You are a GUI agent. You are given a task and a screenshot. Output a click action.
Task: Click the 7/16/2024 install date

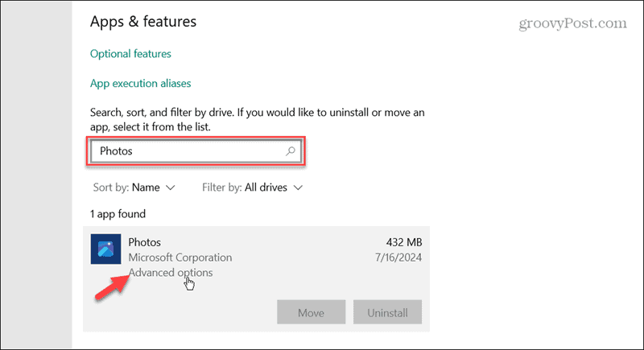click(x=398, y=257)
